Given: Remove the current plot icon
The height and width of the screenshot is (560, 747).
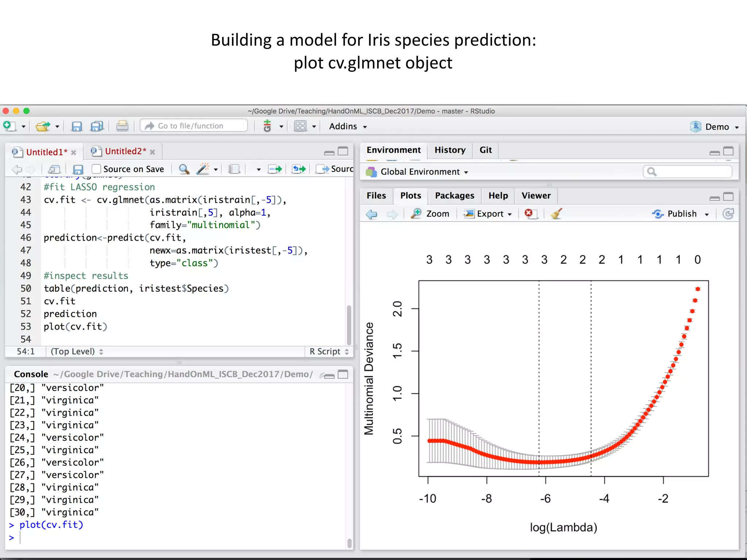Looking at the screenshot, I should (x=531, y=214).
